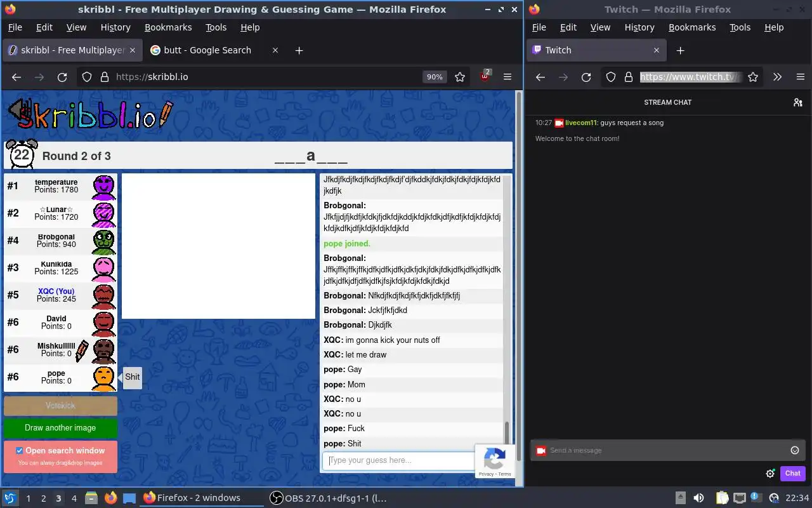The width and height of the screenshot is (812, 508).
Task: Select the skribbl - Free Multiplayer tab
Action: [x=72, y=50]
